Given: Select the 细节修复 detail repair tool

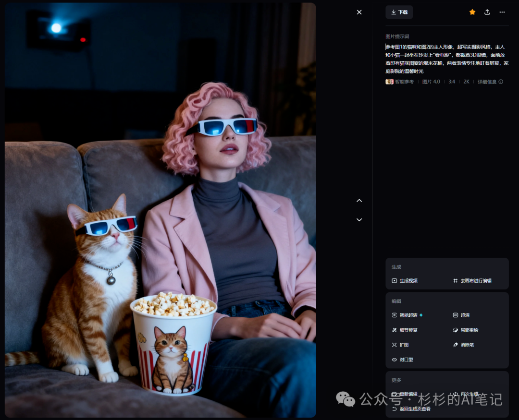Looking at the screenshot, I should [x=405, y=330].
